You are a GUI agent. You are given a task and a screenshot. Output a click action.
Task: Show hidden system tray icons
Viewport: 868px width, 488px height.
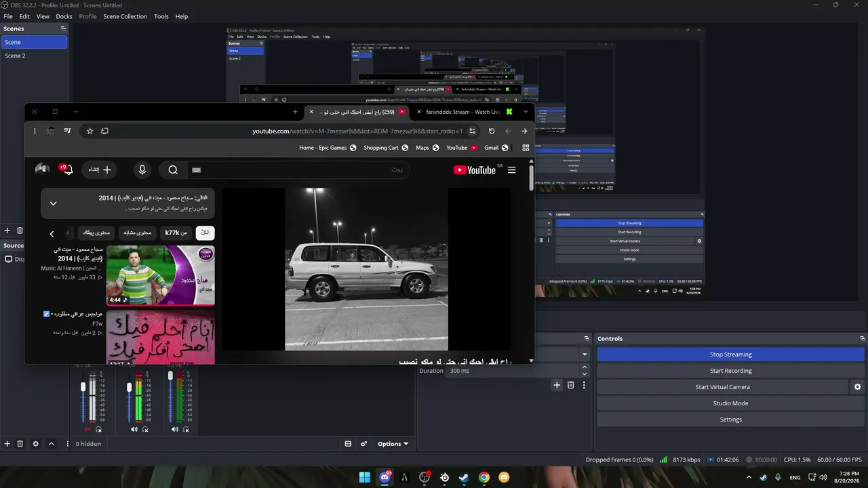[x=750, y=477]
